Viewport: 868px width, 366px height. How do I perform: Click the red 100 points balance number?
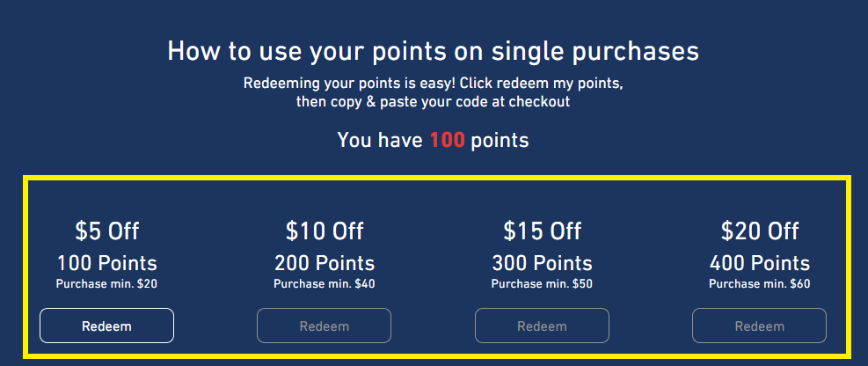(x=447, y=140)
